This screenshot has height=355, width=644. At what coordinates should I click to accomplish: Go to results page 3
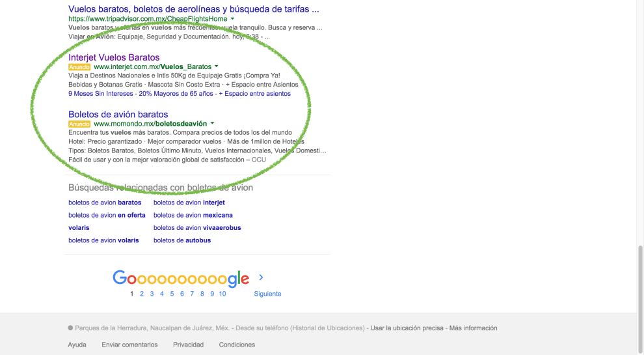click(x=152, y=294)
